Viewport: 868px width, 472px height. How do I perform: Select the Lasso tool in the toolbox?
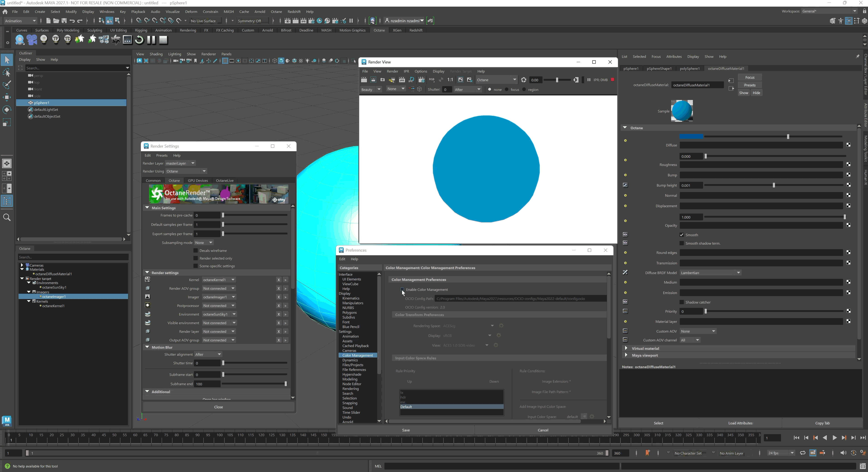pos(7,73)
